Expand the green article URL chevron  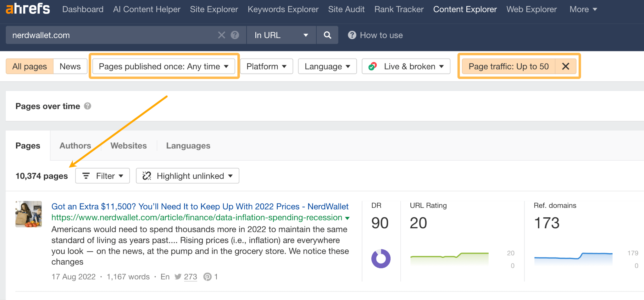click(347, 218)
